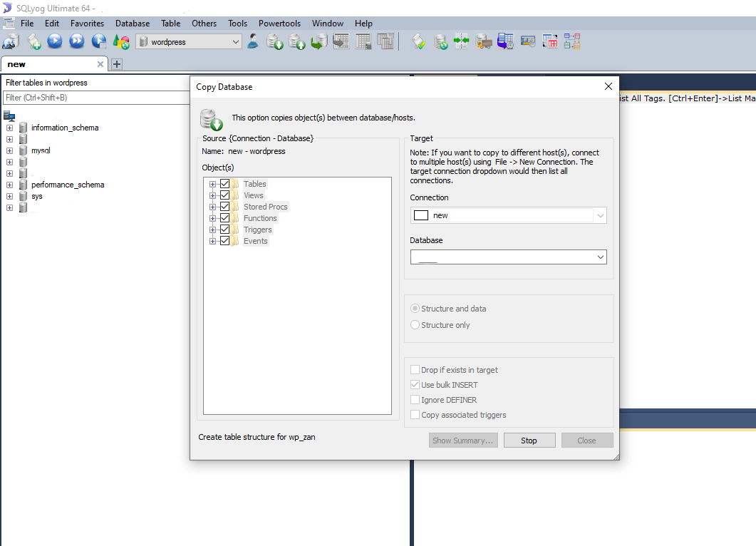This screenshot has width=756, height=546.
Task: Click the Filter tables input field
Action: pos(96,98)
